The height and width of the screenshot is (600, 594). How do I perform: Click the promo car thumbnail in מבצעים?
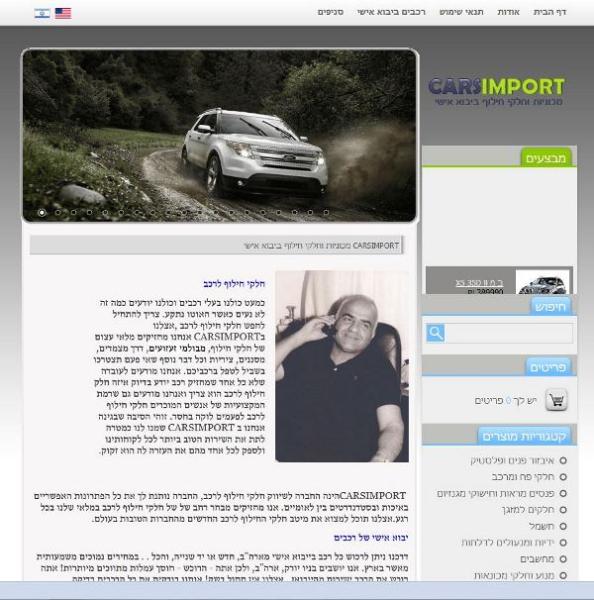[x=542, y=282]
